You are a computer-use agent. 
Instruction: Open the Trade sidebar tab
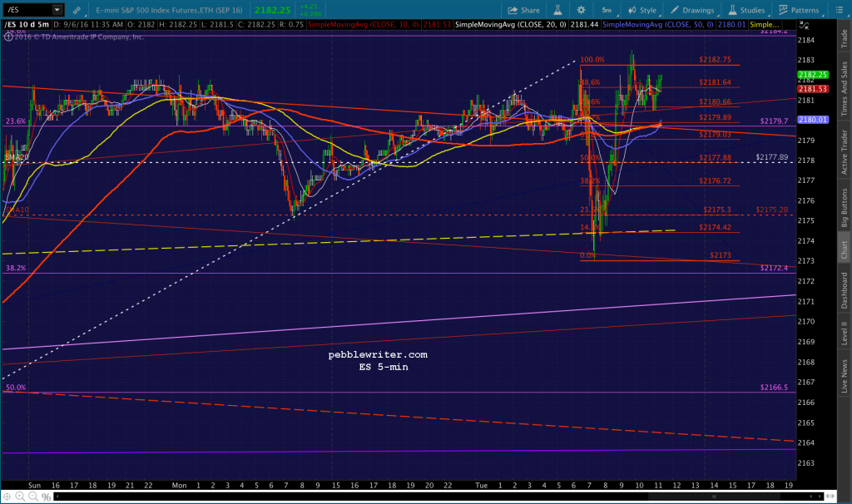point(844,38)
